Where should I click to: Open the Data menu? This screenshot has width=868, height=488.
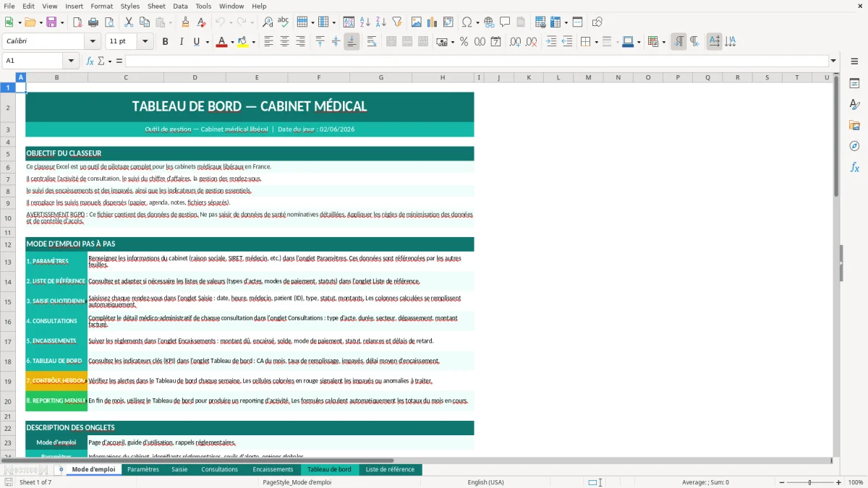180,6
